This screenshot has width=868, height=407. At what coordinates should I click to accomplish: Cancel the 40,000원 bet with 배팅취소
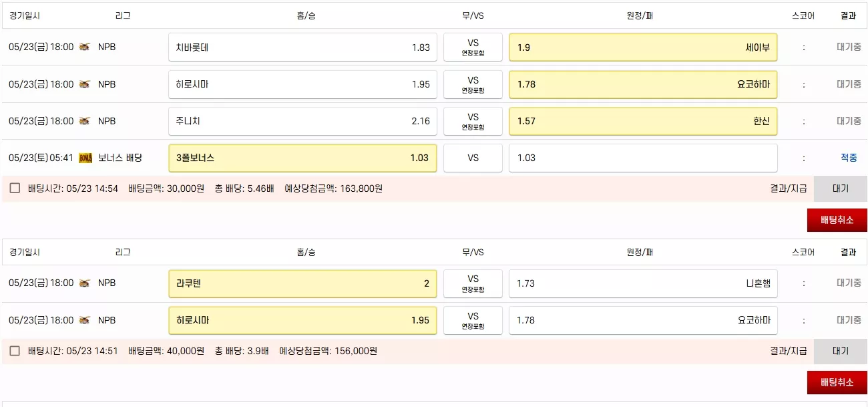837,382
